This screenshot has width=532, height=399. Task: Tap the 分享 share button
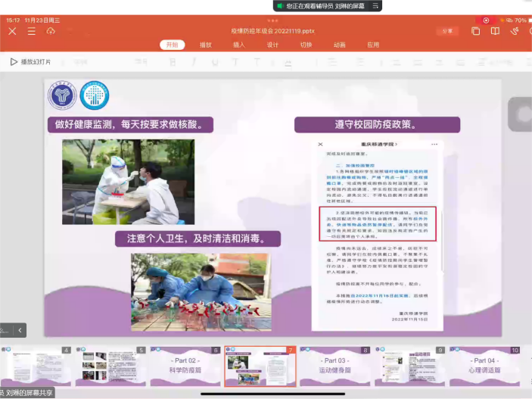point(447,31)
